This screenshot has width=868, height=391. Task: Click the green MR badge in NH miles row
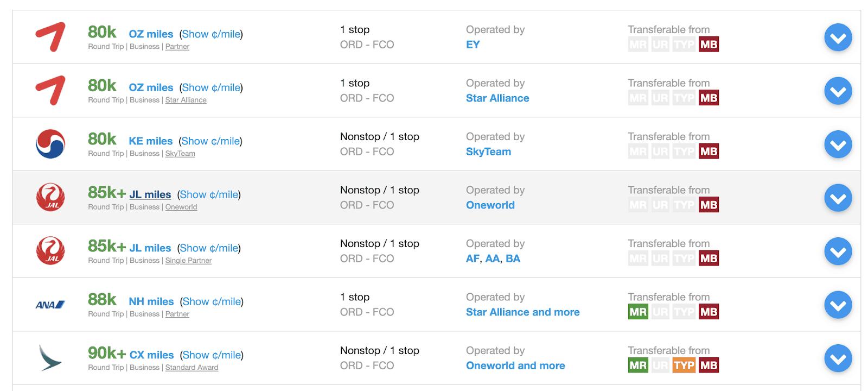(638, 312)
